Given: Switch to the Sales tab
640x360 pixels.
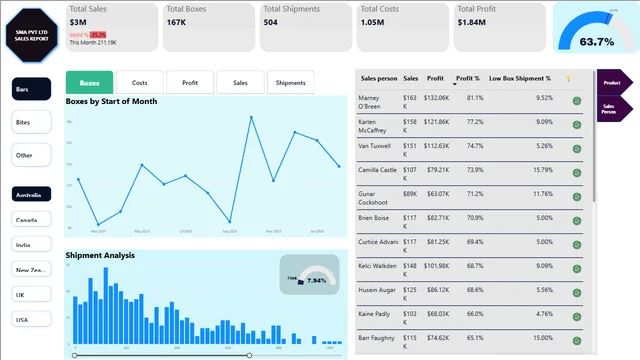Looking at the screenshot, I should (x=240, y=82).
